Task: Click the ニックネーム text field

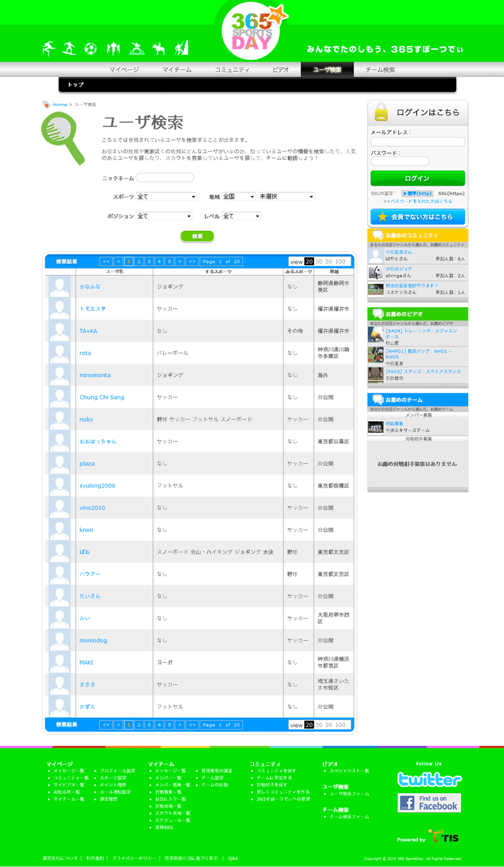Action: pyautogui.click(x=165, y=178)
